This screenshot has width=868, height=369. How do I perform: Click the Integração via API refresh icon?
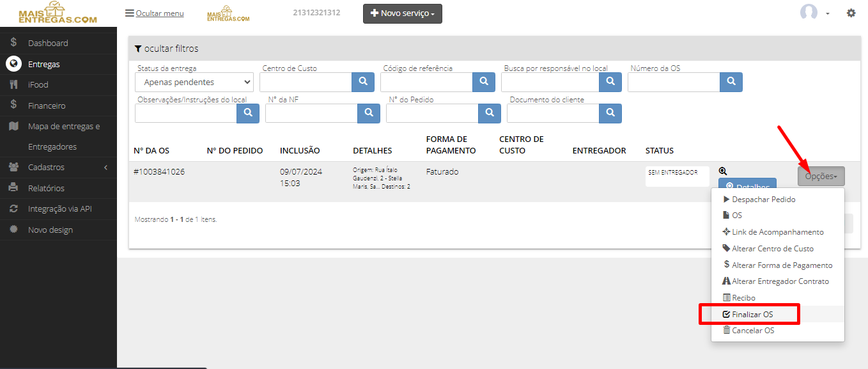coord(13,208)
